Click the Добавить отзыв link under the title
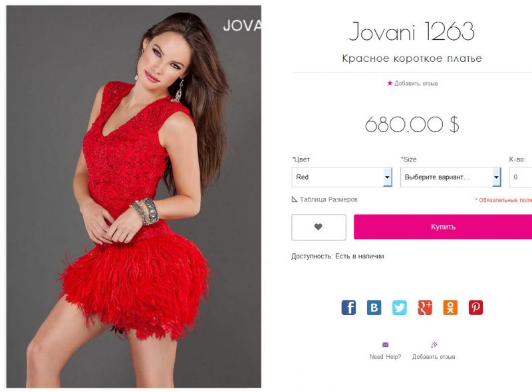Viewport: 532px width, 392px height. (x=416, y=83)
